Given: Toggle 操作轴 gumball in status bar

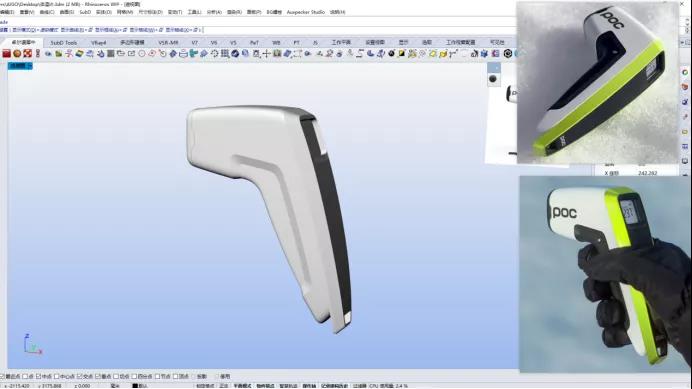Looking at the screenshot, I should pyautogui.click(x=309, y=386).
